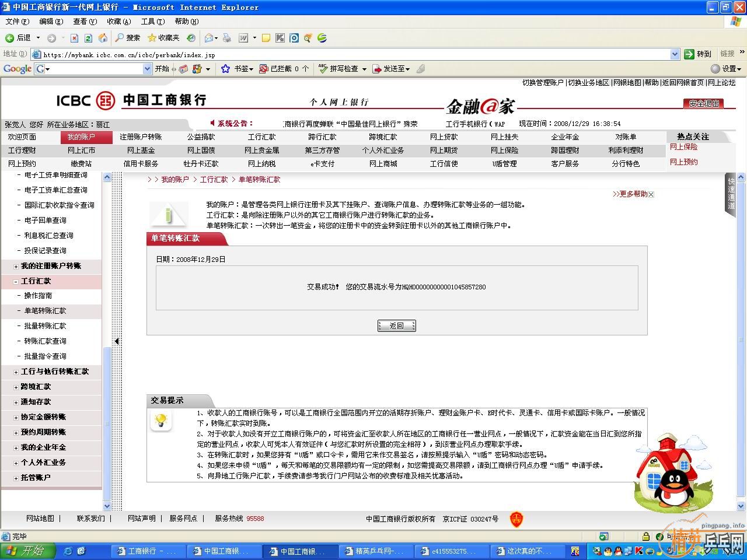The width and height of the screenshot is (747, 560).
Task: Click the browser Home icon
Action: point(103,38)
